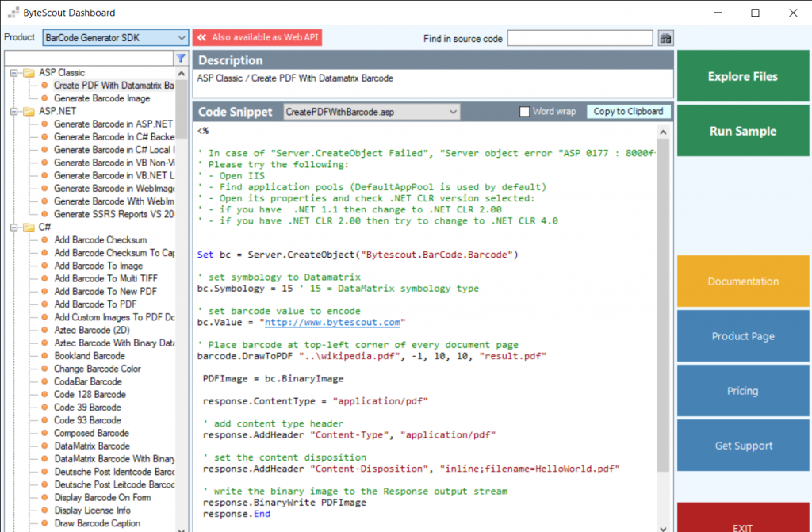Select Draw Barcode Caption sample

(x=98, y=523)
